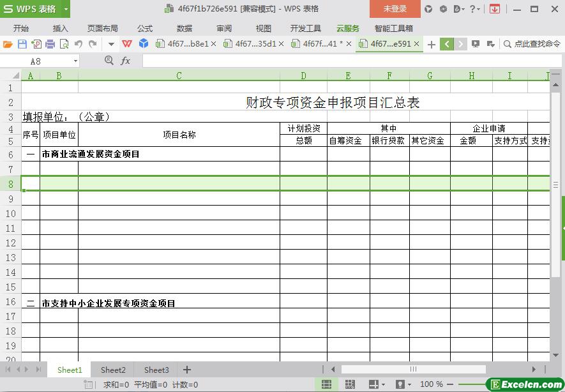Select row 16 header

click(x=11, y=301)
